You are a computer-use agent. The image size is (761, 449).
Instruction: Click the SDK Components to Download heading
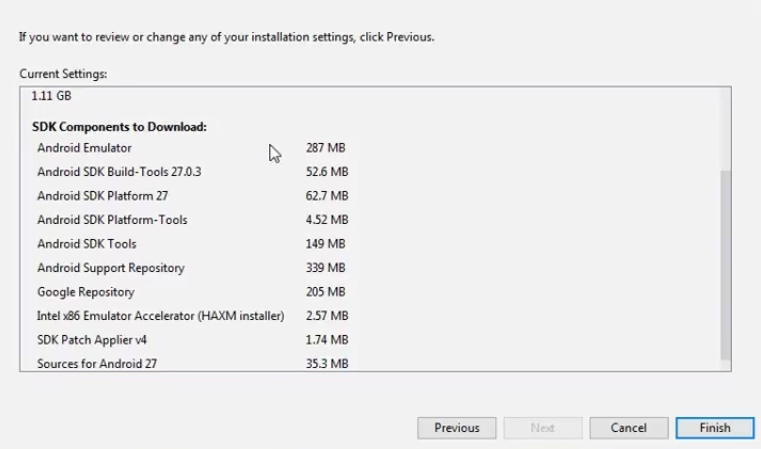[x=119, y=127]
